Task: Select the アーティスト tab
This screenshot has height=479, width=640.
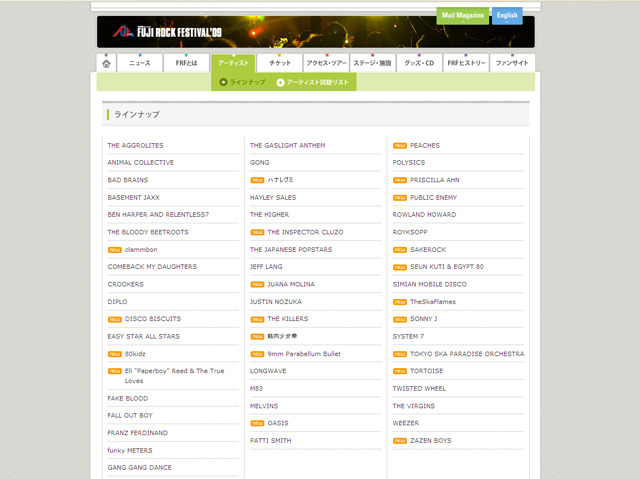Action: point(233,63)
